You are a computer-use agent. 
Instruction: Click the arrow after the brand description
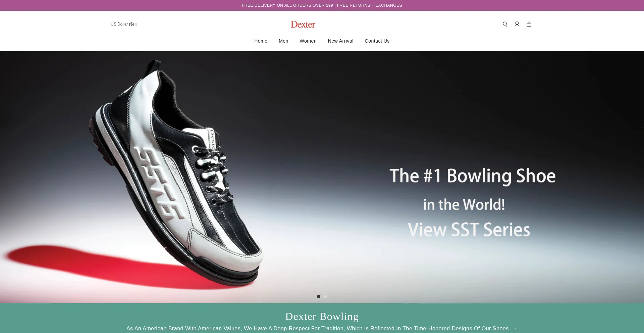point(515,329)
